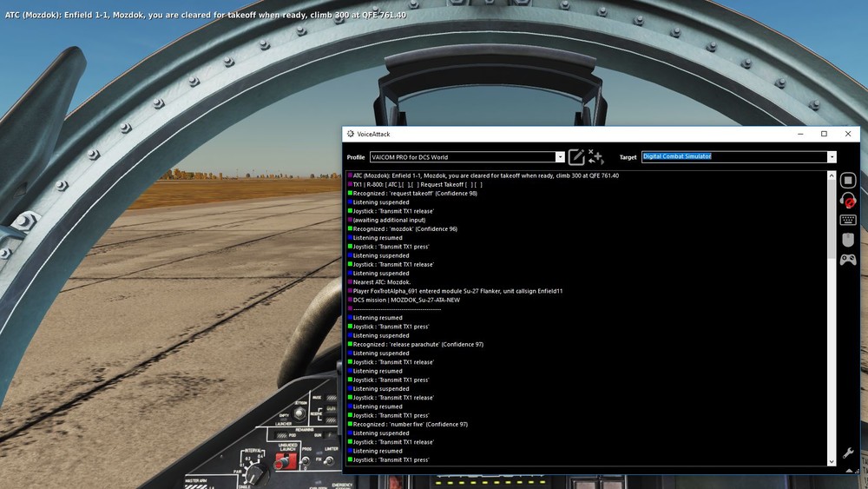Click the log scrollbar thumb
868x489 pixels.
(x=831, y=219)
